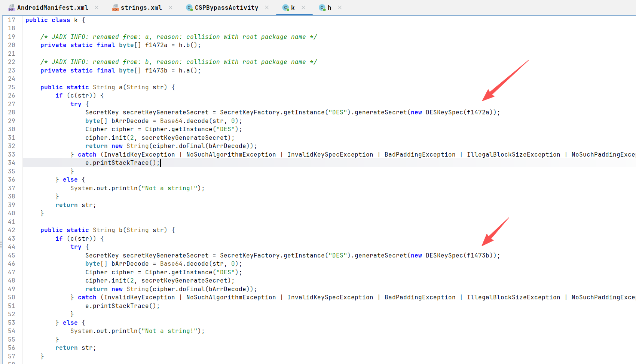The height and width of the screenshot is (364, 636).
Task: Open the strings.xml tab
Action: pyautogui.click(x=141, y=8)
